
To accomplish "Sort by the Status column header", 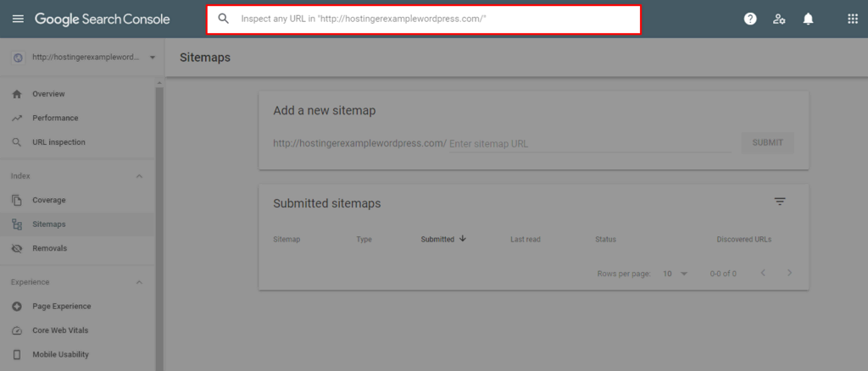I will click(605, 240).
